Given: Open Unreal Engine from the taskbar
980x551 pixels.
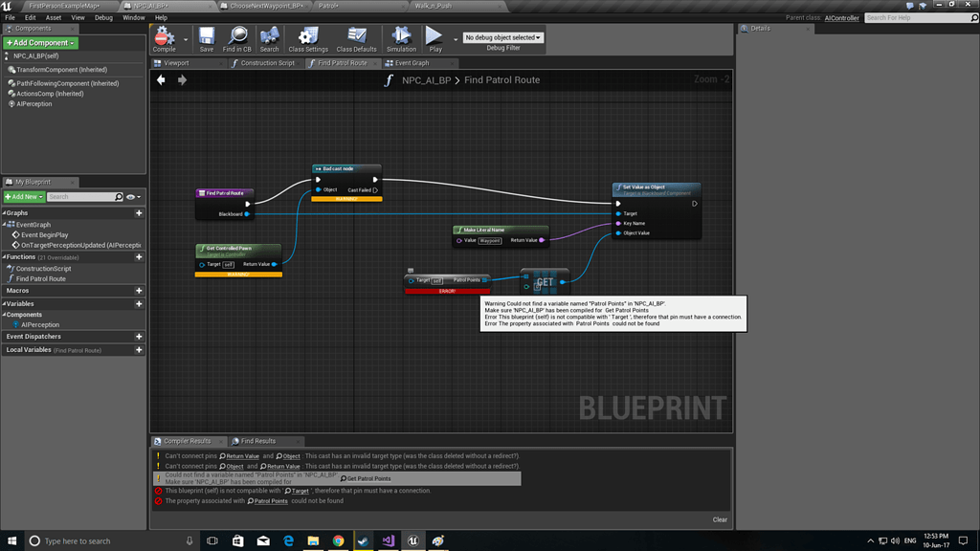Looking at the screenshot, I should point(412,540).
